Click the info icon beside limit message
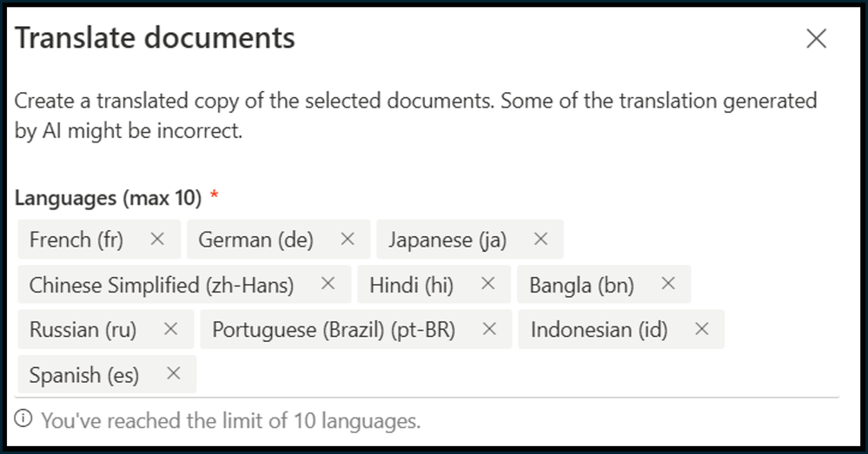Image resolution: width=868 pixels, height=454 pixels. coord(23,420)
